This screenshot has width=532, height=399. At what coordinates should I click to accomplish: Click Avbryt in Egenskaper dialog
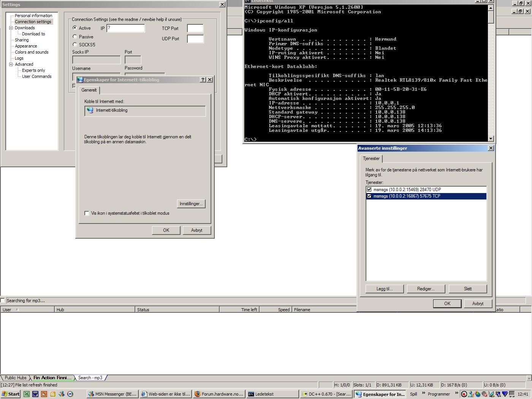(x=196, y=230)
